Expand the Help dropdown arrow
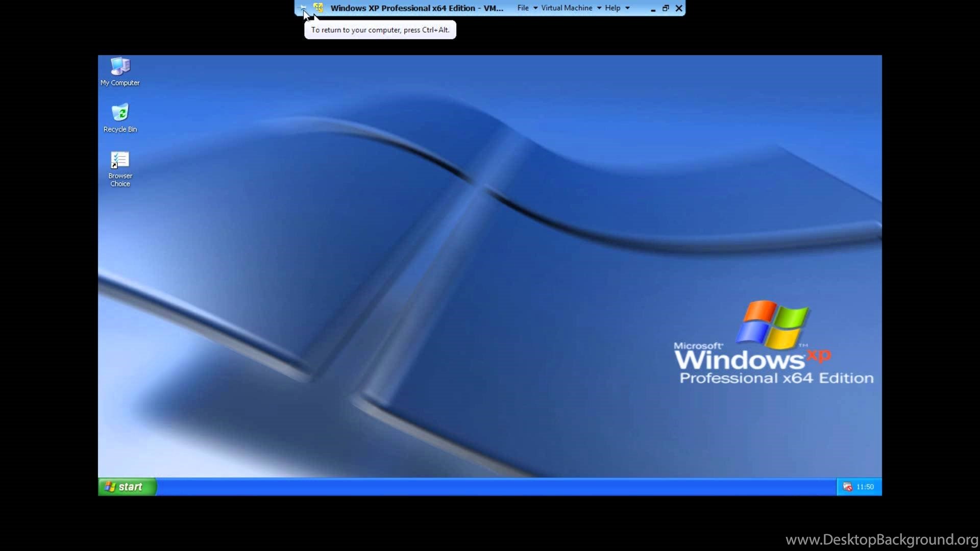The image size is (980, 551). pyautogui.click(x=627, y=8)
